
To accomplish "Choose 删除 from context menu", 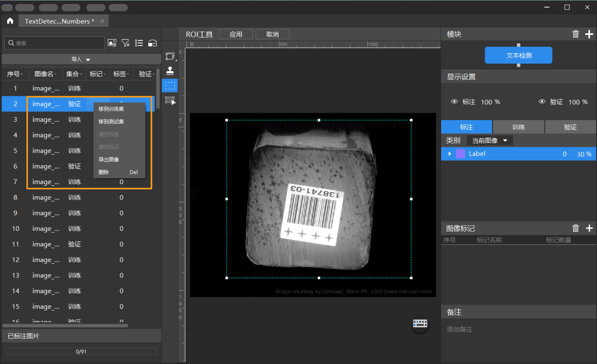I will [x=118, y=172].
